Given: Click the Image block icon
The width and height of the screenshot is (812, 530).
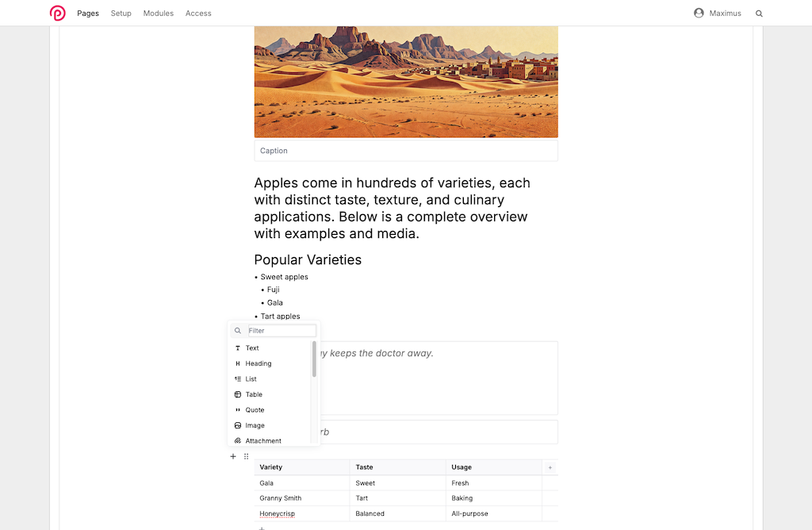Looking at the screenshot, I should 238,425.
